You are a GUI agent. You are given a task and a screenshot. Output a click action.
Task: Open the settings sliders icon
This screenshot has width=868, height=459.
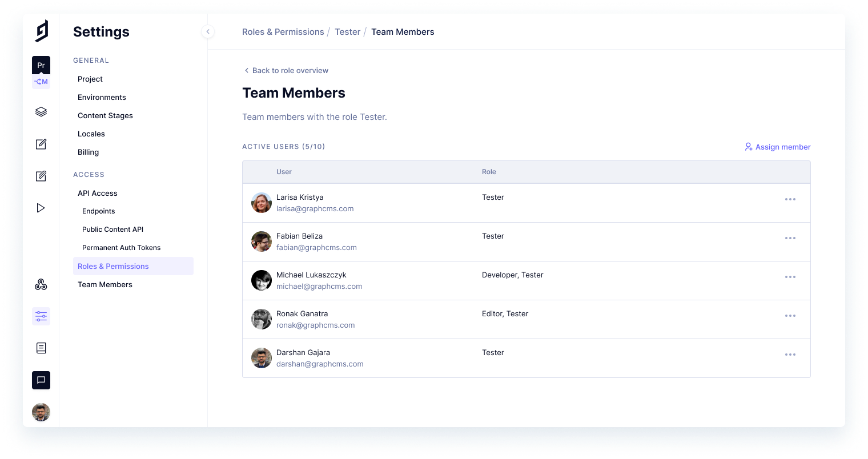41,316
